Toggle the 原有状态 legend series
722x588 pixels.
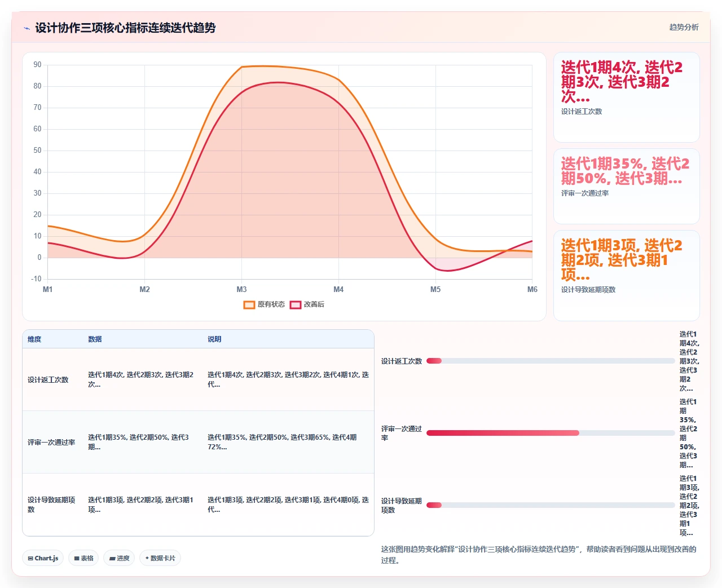[264, 304]
